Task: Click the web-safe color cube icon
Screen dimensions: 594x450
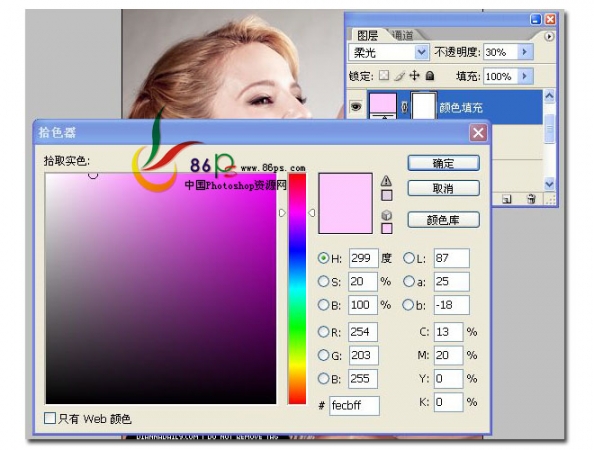Action: pyautogui.click(x=386, y=215)
